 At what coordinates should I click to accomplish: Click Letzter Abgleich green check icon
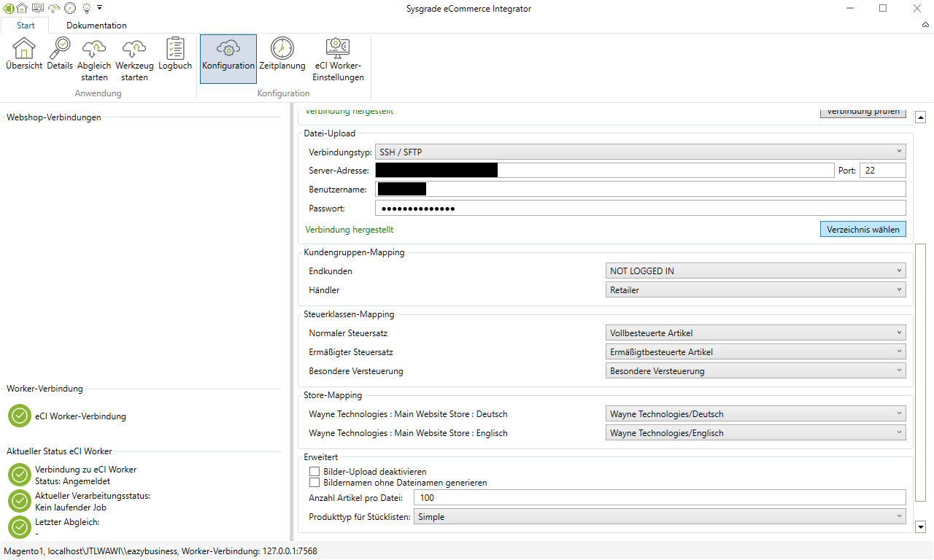point(20,527)
